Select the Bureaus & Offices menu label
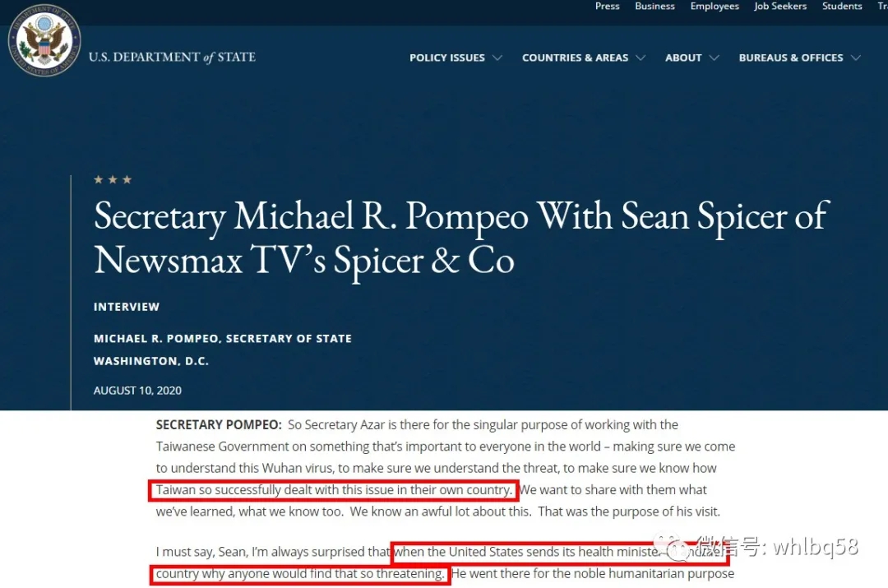 (790, 58)
